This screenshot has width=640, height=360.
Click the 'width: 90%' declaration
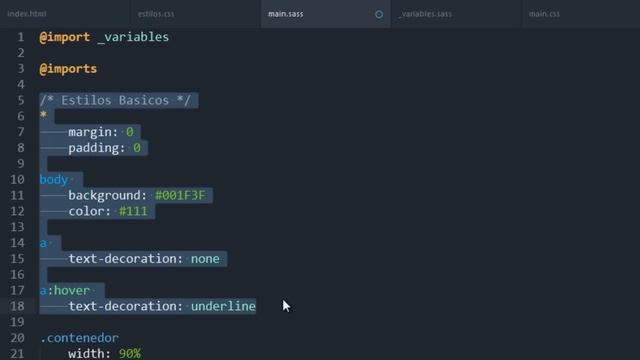104,353
